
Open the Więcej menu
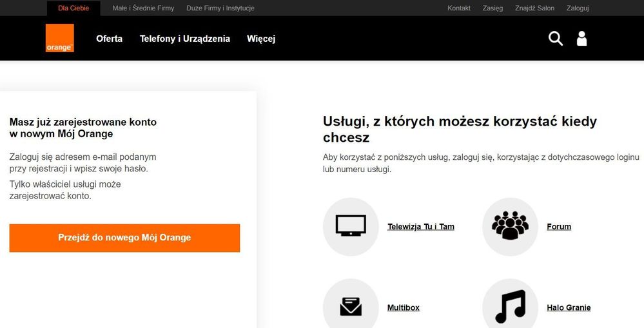coord(261,39)
